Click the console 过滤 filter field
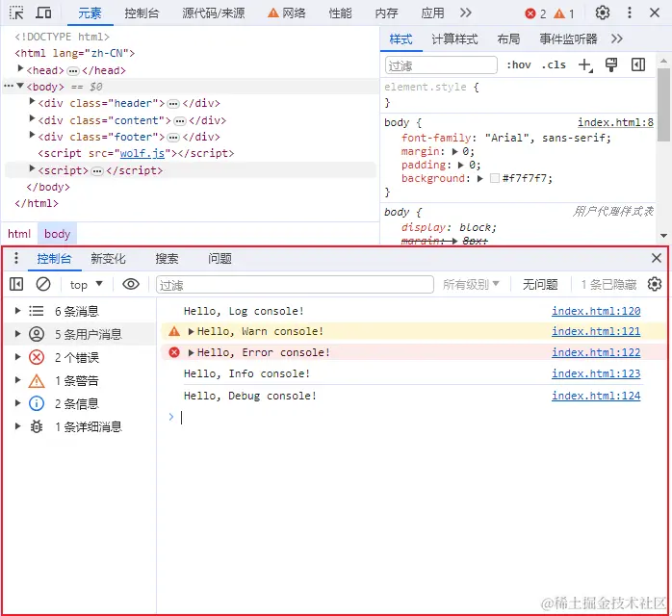The width and height of the screenshot is (672, 616). 295,285
